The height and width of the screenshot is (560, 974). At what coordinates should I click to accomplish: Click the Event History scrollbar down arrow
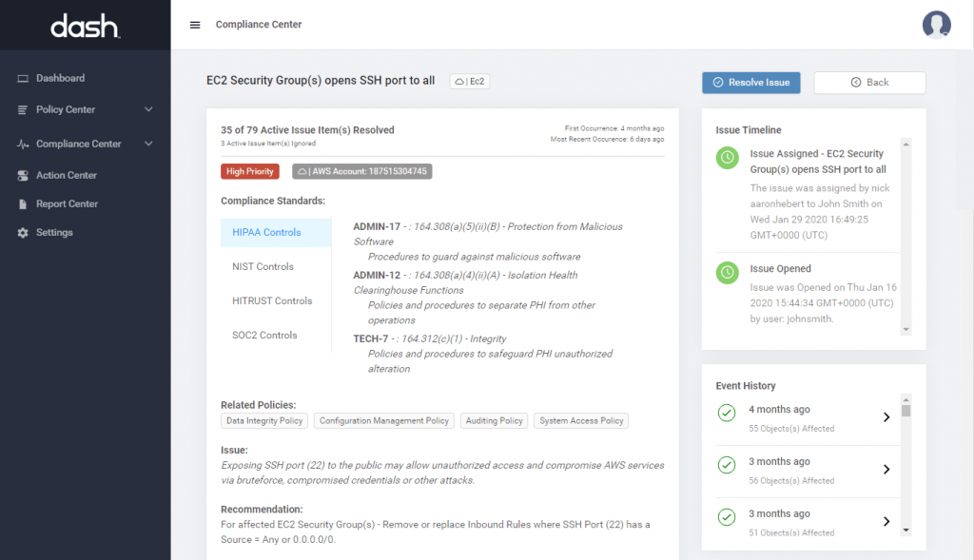[906, 531]
